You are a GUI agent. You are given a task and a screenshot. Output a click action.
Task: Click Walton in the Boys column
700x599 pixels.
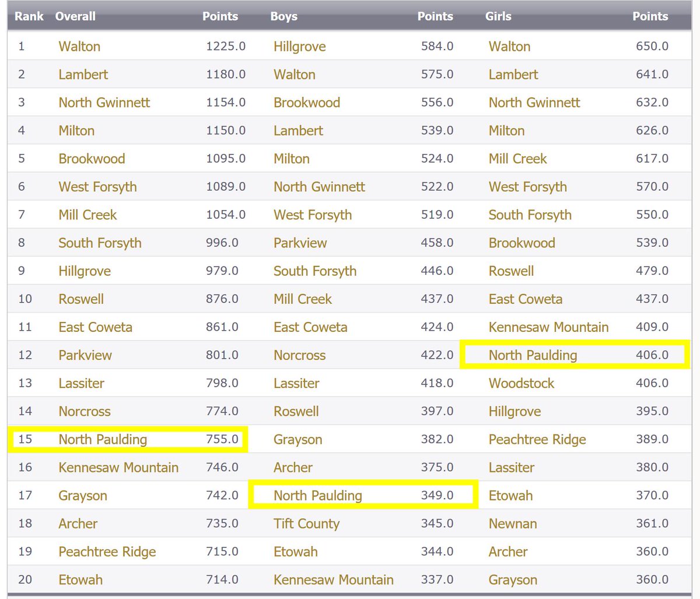pyautogui.click(x=295, y=75)
